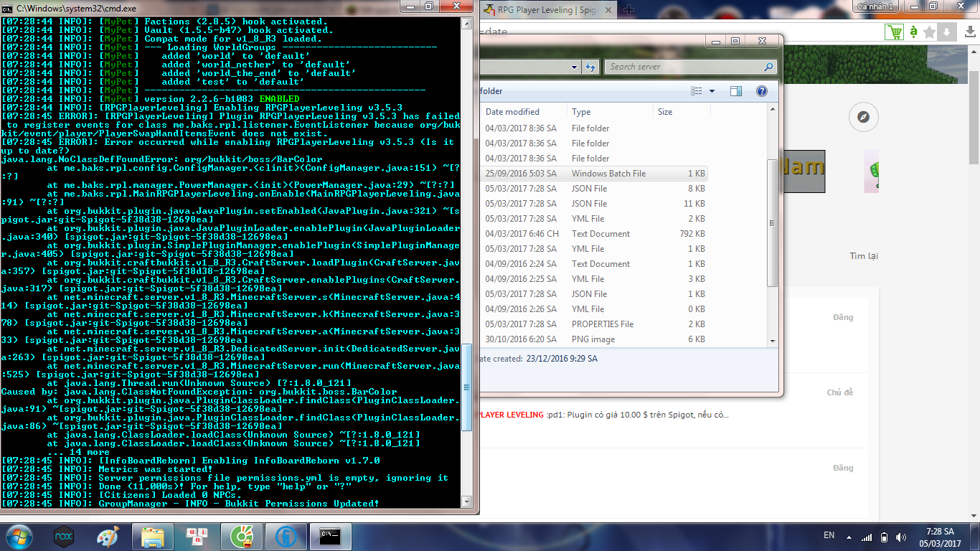980x551 pixels.
Task: Click the magnifier icon in Search server box
Action: (x=769, y=67)
